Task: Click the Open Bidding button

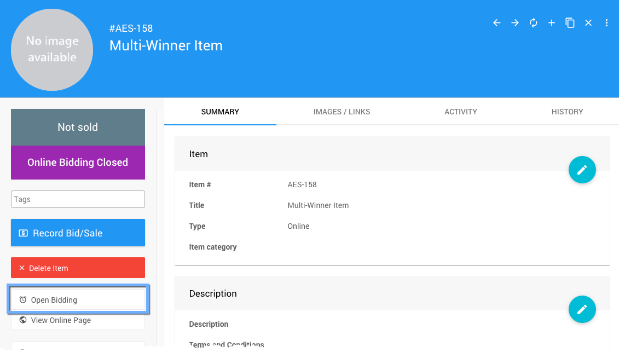Action: 78,300
